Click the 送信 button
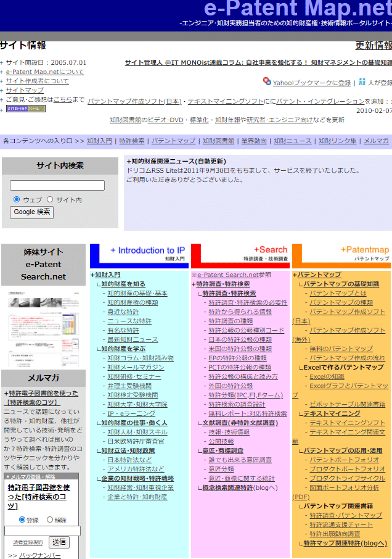This screenshot has height=559, width=392. pyautogui.click(x=59, y=542)
